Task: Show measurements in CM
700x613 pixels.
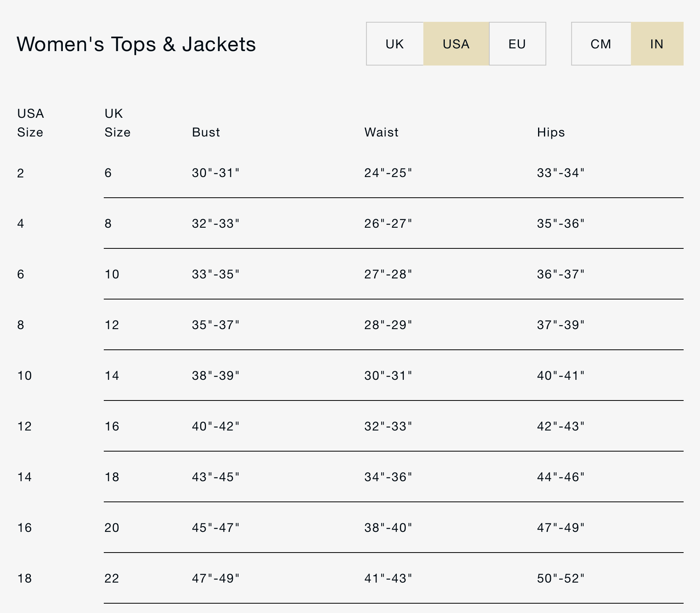Action: point(601,44)
